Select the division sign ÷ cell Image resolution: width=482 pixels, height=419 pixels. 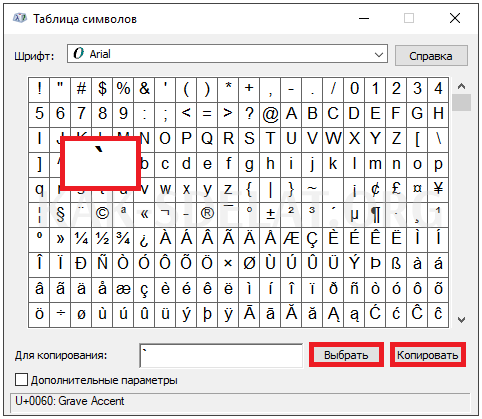60,314
